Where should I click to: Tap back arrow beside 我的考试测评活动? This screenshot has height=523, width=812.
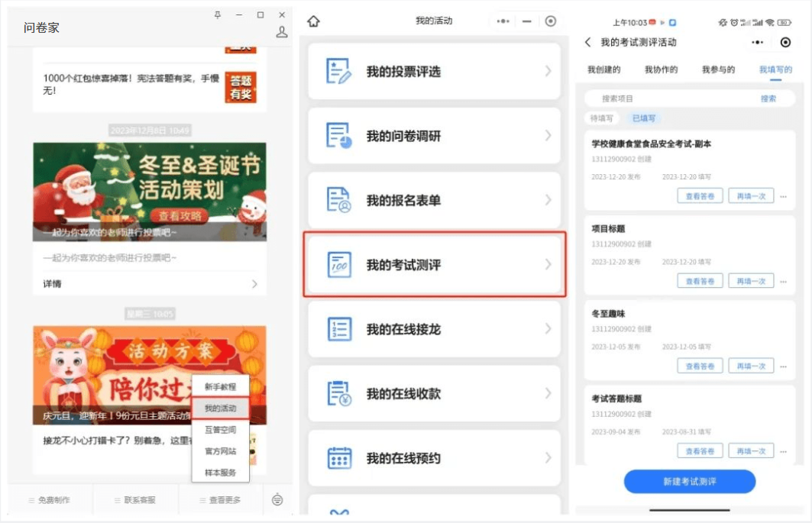587,42
